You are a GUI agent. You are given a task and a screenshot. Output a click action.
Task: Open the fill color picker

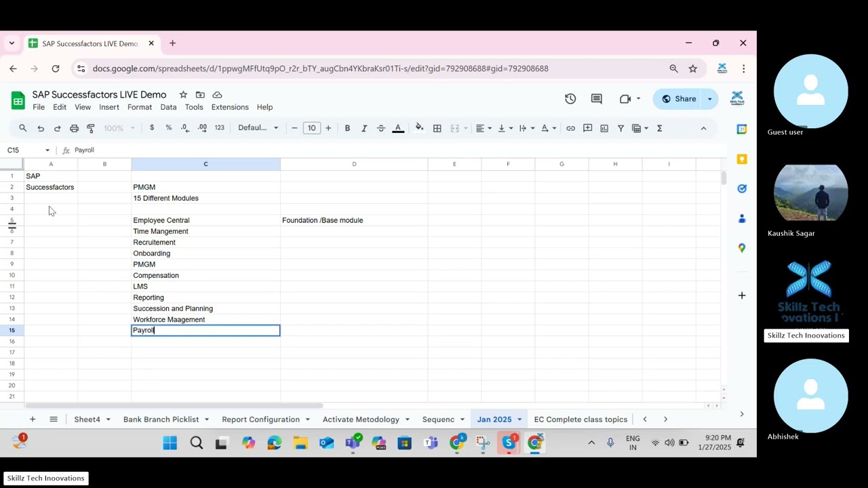click(420, 128)
